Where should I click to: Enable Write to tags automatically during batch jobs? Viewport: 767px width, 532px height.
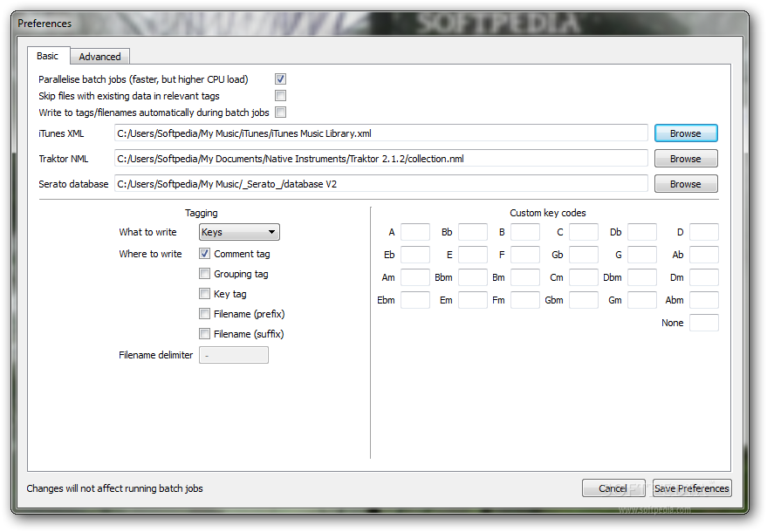[280, 112]
